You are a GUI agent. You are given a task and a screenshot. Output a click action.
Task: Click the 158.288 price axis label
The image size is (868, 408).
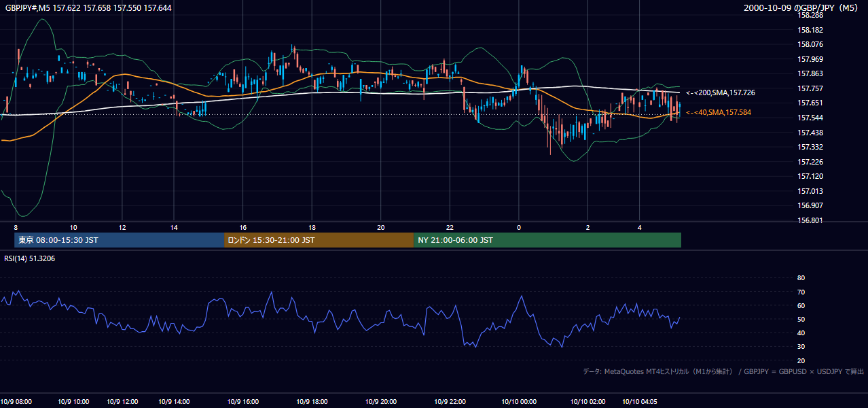[x=810, y=15]
